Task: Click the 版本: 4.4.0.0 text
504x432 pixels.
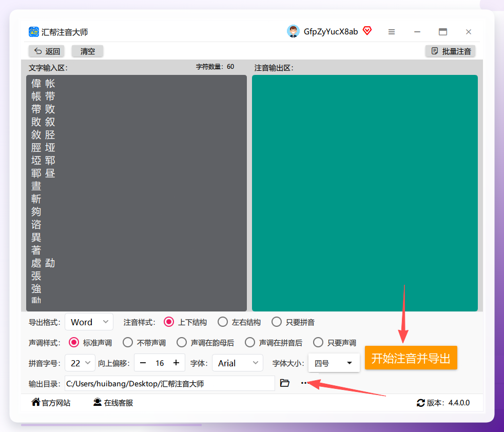Action: [448, 403]
